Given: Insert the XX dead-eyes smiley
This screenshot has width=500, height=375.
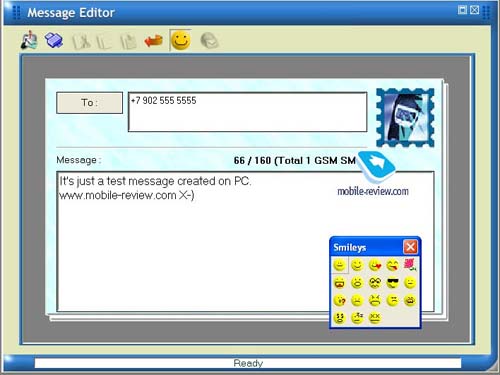Looking at the screenshot, I should point(375,317).
